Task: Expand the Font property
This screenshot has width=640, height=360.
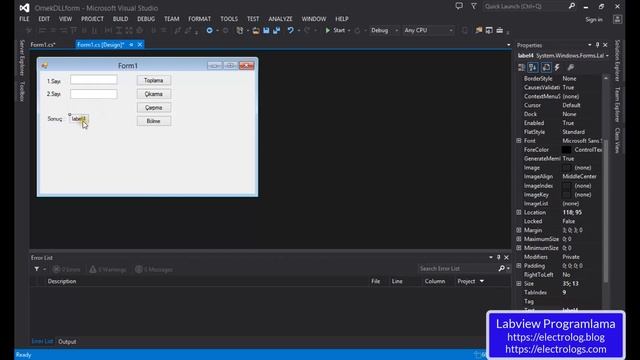Action: 519,140
